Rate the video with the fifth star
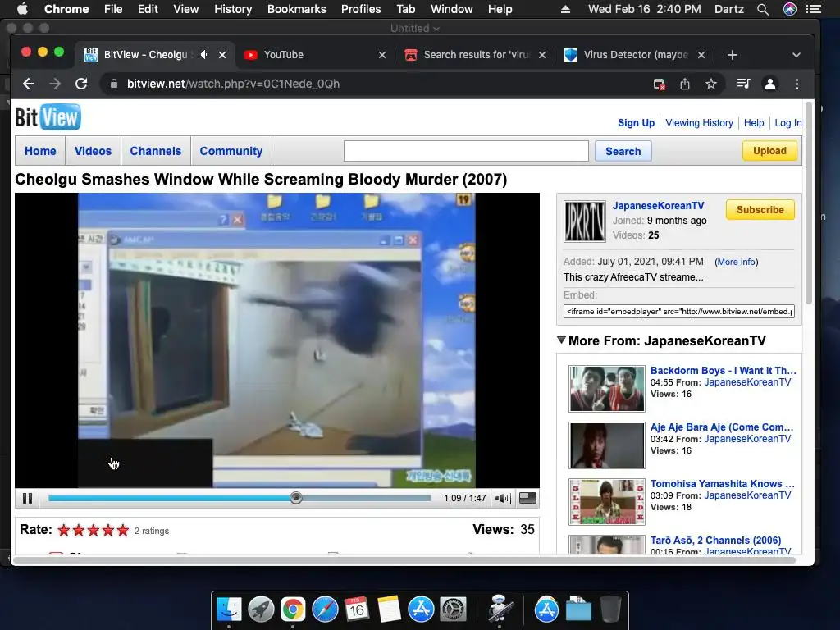Image resolution: width=840 pixels, height=630 pixels. coord(123,531)
